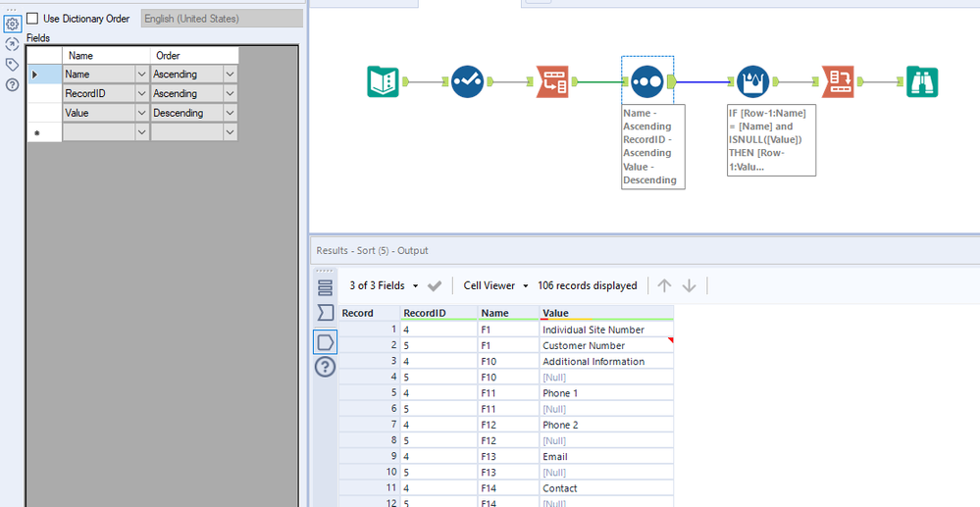Go to previous record up arrow

pos(664,285)
